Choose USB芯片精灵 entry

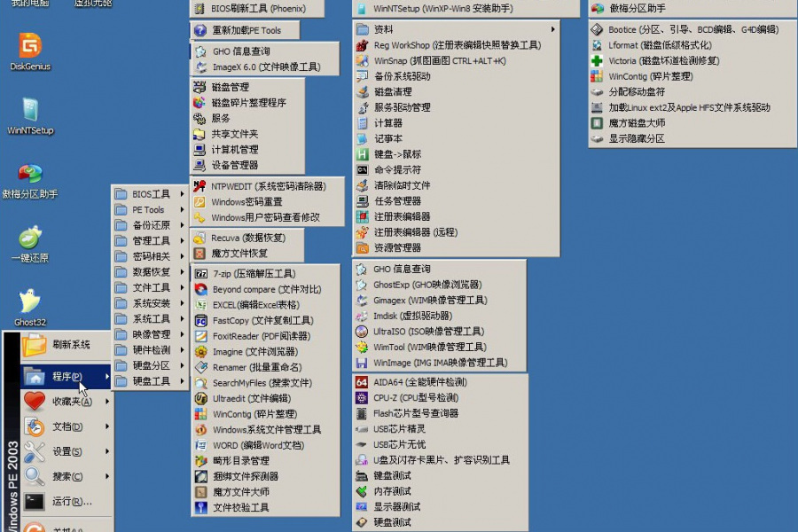coord(440,428)
